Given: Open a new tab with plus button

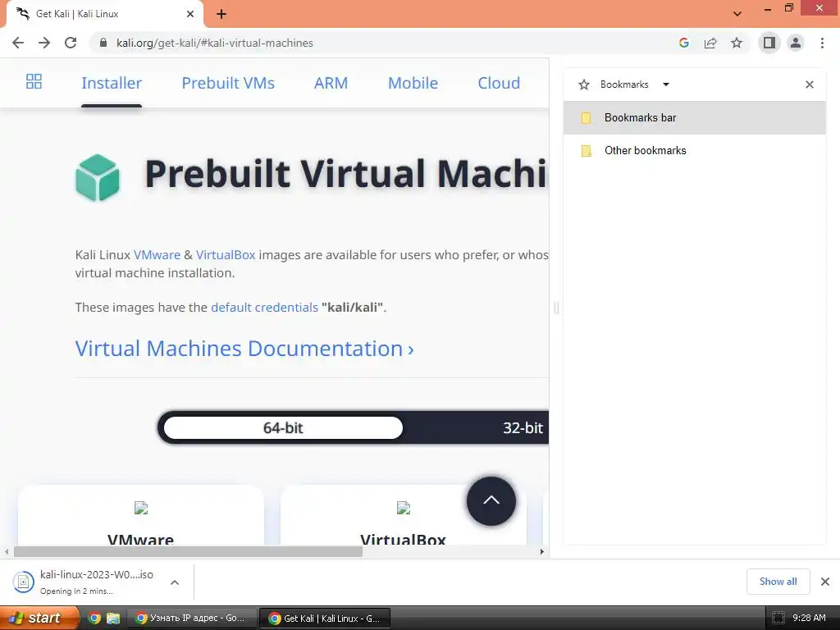Looking at the screenshot, I should point(221,14).
